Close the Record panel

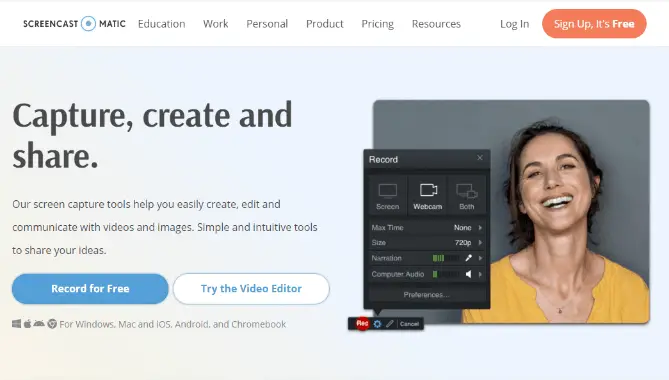(480, 158)
